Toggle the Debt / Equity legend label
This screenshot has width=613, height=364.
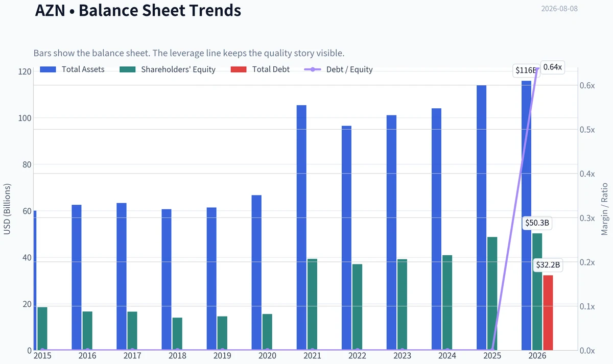349,69
